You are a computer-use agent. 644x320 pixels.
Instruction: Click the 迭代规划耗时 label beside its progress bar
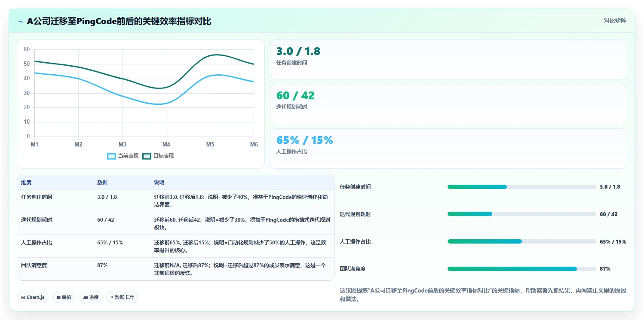click(355, 214)
